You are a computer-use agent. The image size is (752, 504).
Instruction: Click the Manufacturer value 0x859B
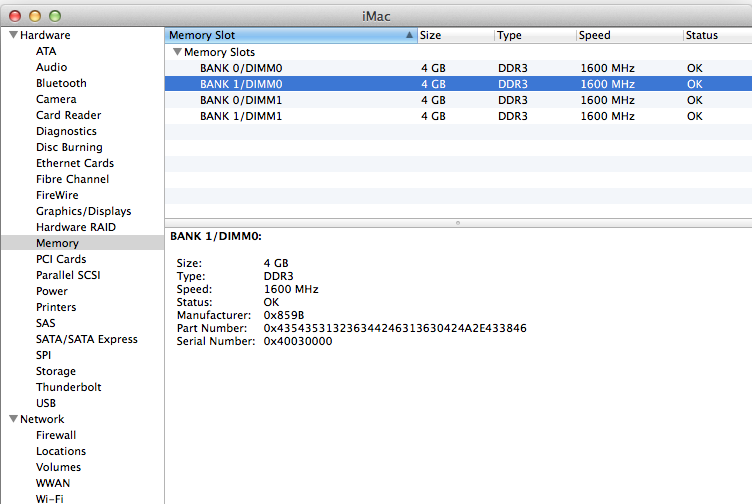coord(284,315)
